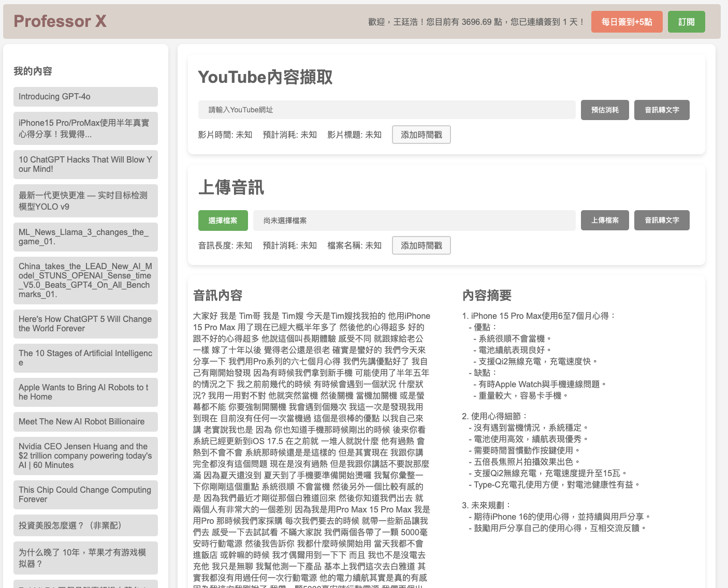Open 'Here's How ChatGPT 5 Will Change the World Forever'
The image size is (728, 588).
[x=85, y=324]
